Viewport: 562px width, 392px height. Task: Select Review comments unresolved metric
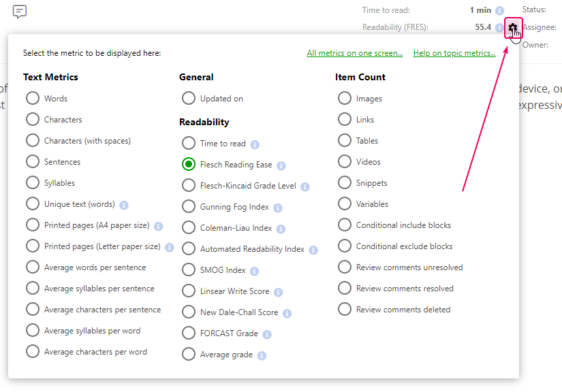(344, 267)
